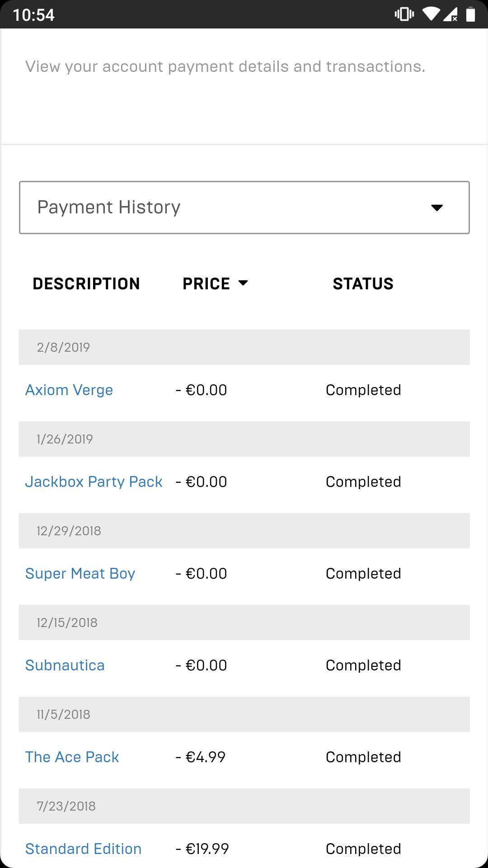Tap the 10:54 clock in status bar
488x868 pixels.
click(34, 15)
